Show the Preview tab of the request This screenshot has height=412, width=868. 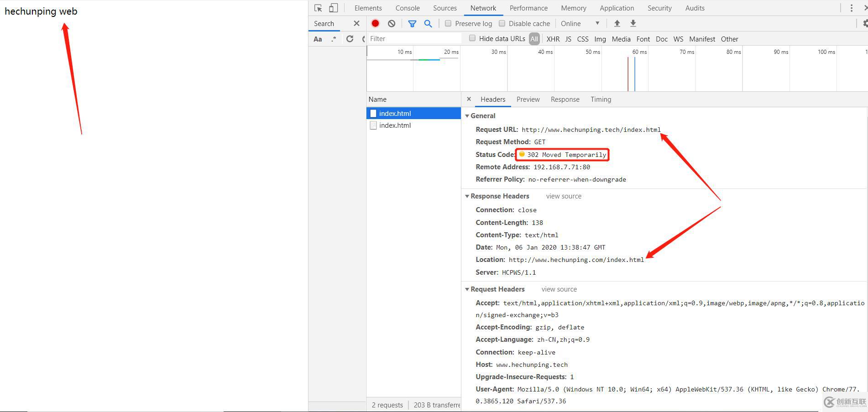(528, 99)
